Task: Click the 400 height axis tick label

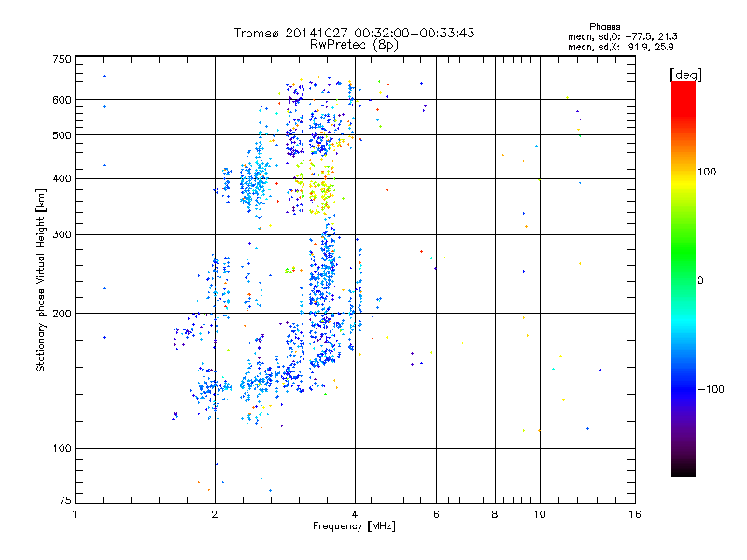Action: point(62,179)
